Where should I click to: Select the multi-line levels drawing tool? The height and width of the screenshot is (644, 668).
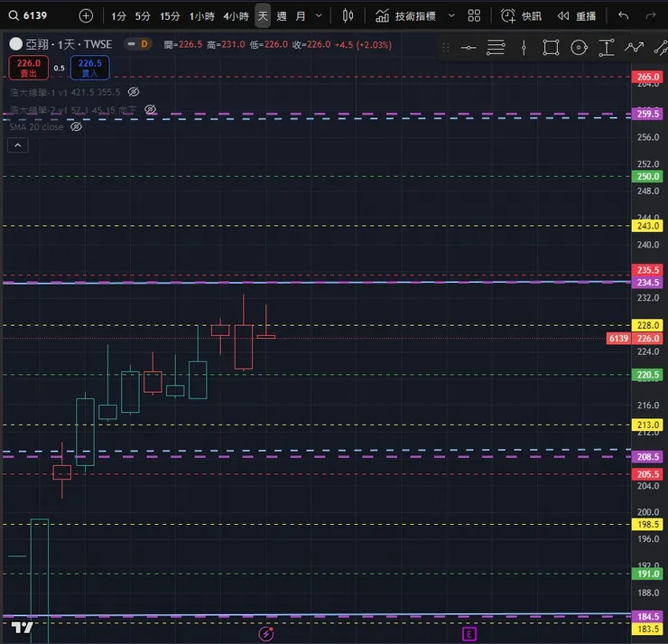[496, 47]
